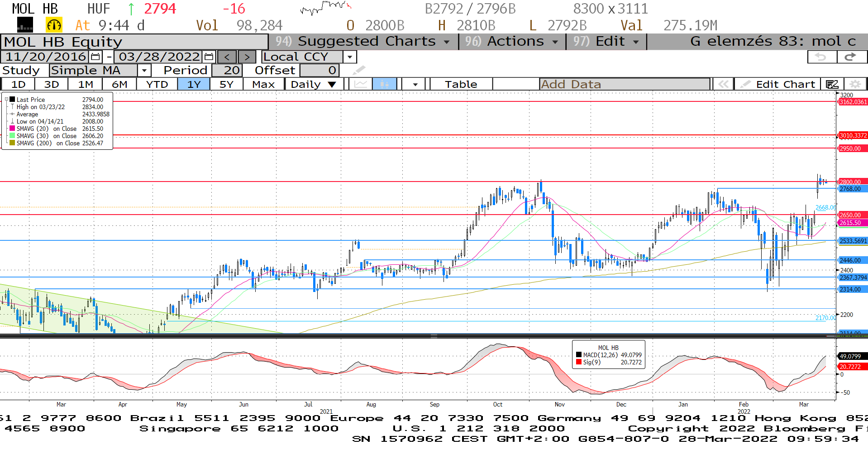
Task: Click the double-left collapse arrows
Action: tap(723, 84)
